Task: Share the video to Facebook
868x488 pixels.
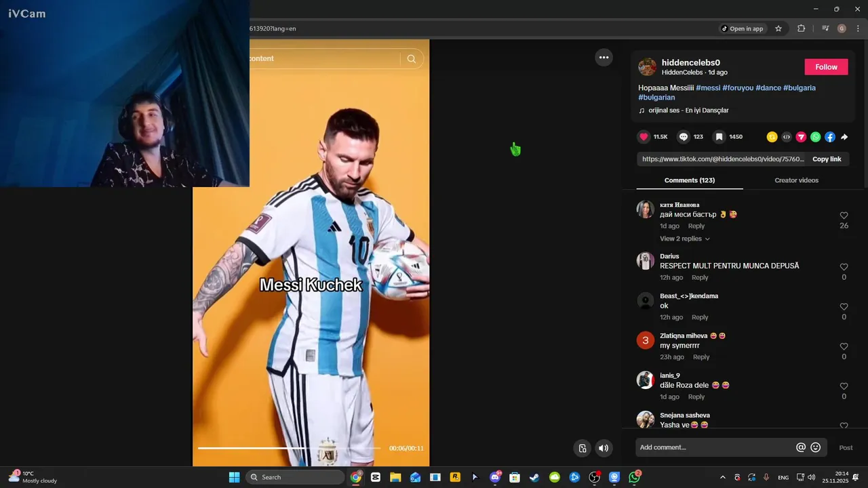Action: click(x=830, y=137)
